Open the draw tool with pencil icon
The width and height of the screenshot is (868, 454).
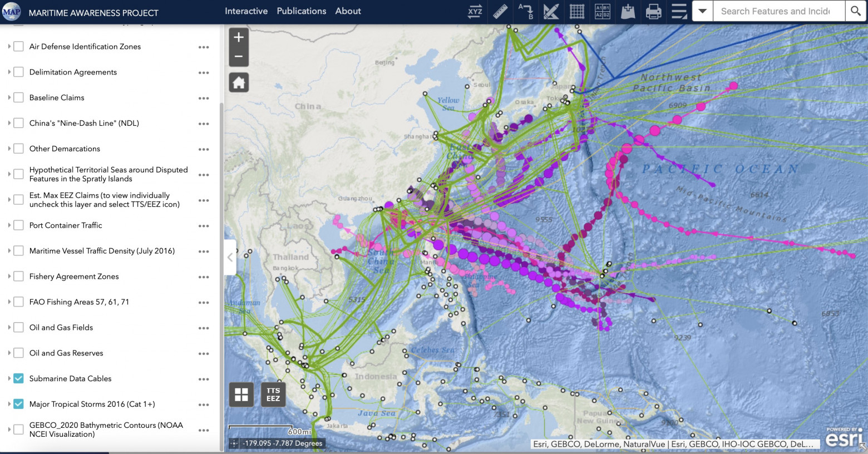tap(551, 11)
